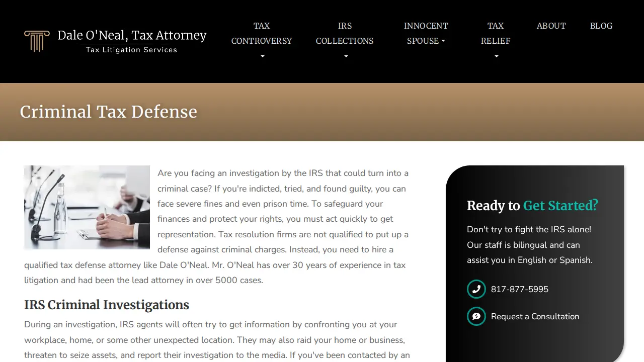Click the phone icon beside 817-877-5995
Screen dimensions: 644x362
coord(476,289)
